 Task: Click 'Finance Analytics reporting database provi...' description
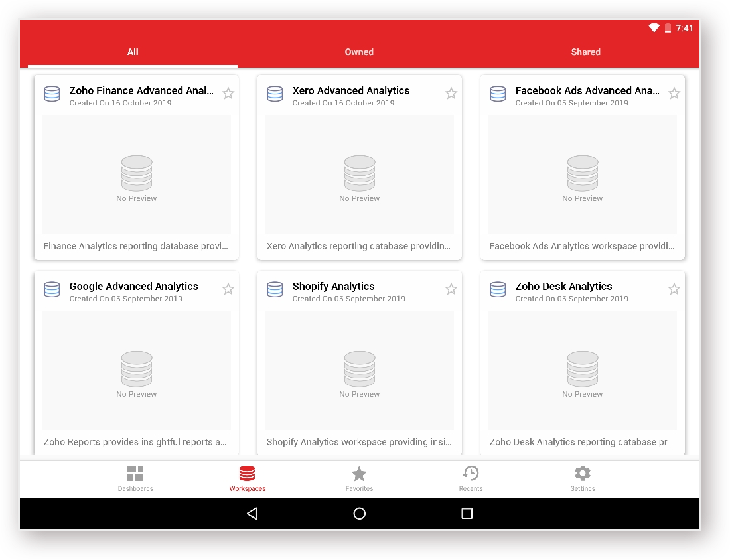pos(136,246)
